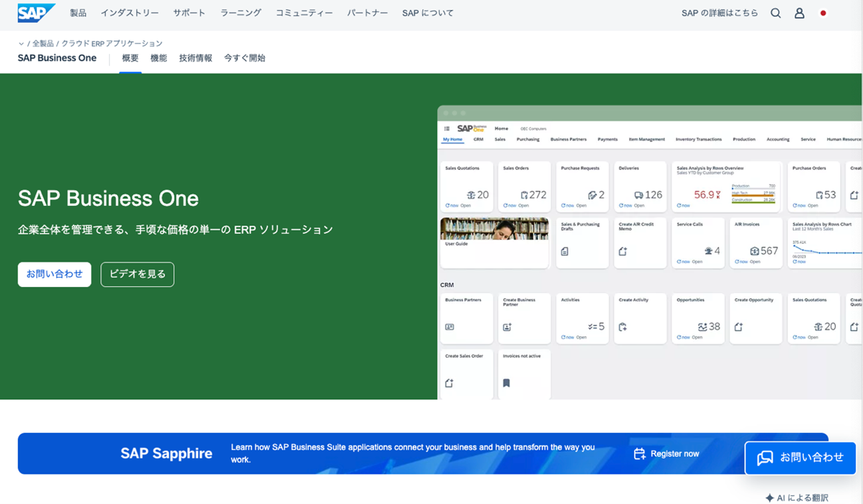Click the Activities checklist icon showing 5
Screen dimensions: 863x504
tap(593, 327)
